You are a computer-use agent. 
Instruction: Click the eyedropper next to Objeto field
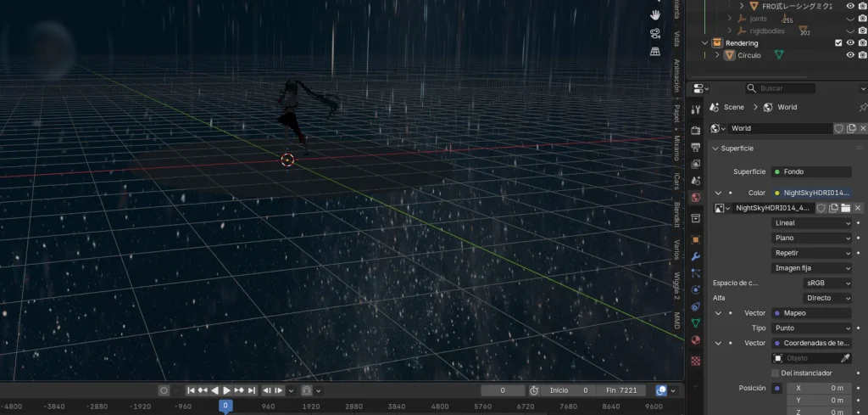[x=845, y=358]
